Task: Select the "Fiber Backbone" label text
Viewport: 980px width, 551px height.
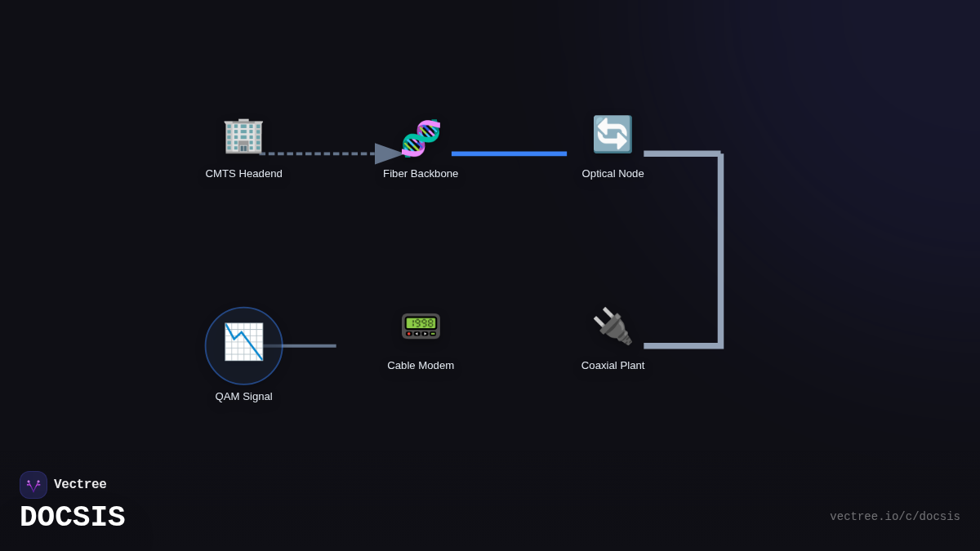Action: click(x=421, y=174)
